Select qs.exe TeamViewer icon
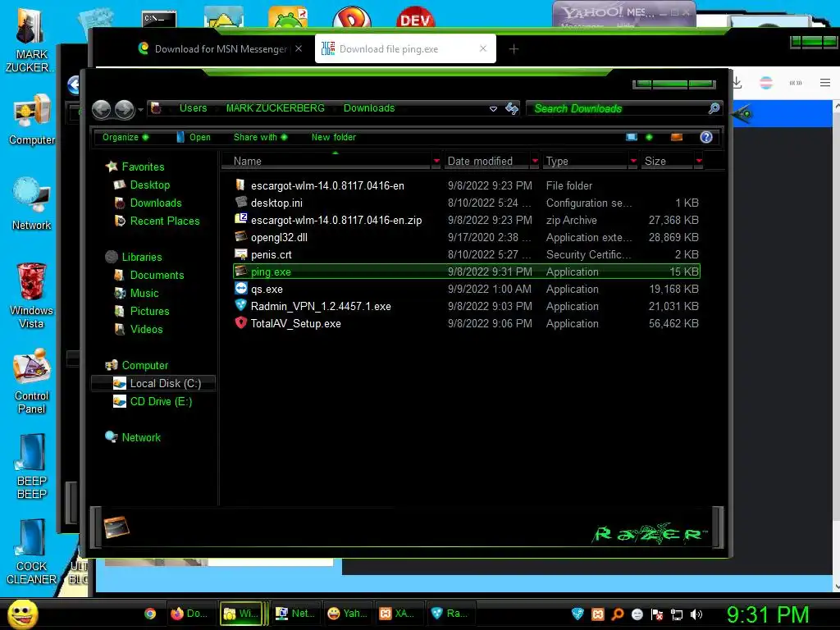Viewport: 840px width, 630px height. tap(241, 289)
